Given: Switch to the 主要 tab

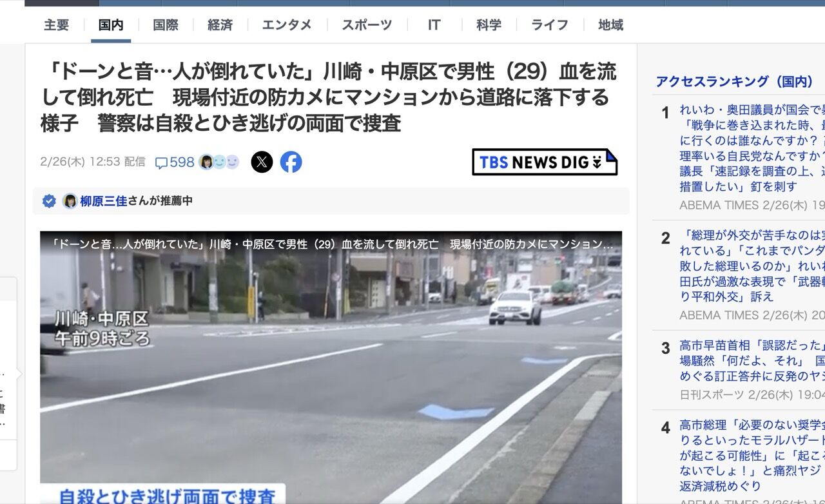Looking at the screenshot, I should (57, 25).
